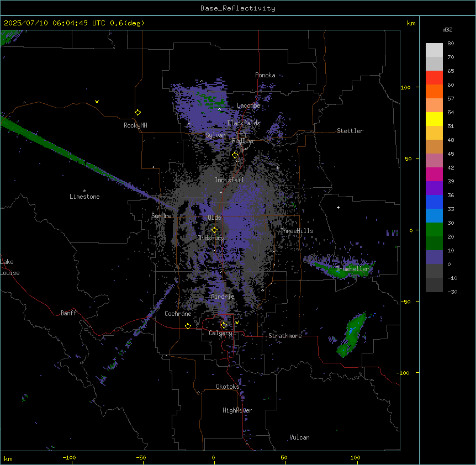Click the Okotoks label

[x=228, y=387]
